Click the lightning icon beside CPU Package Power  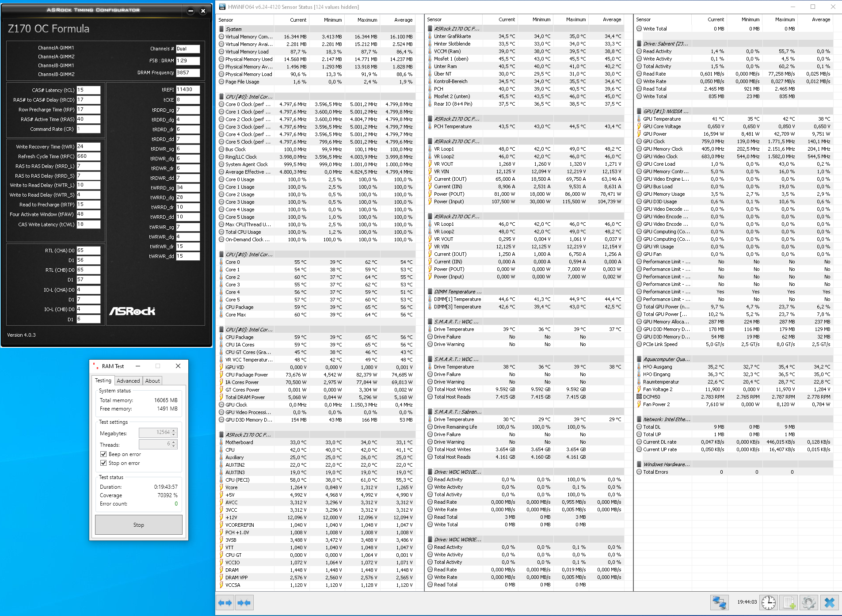(x=221, y=375)
